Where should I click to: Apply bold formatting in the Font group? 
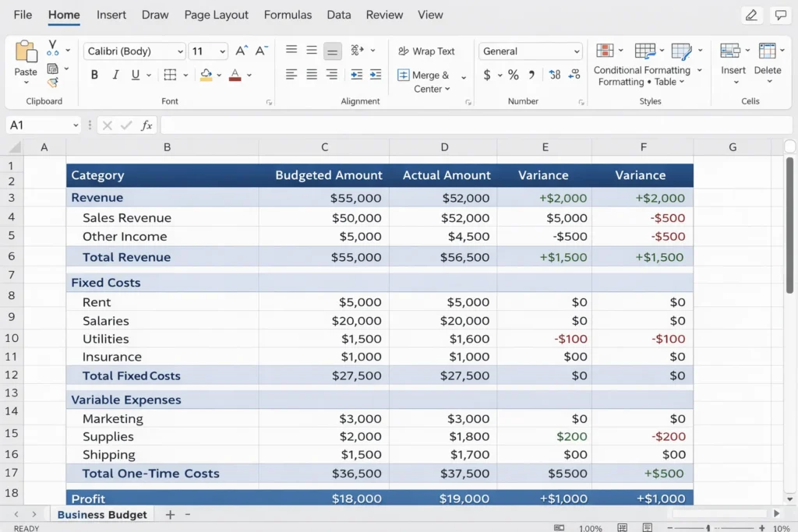[94, 74]
